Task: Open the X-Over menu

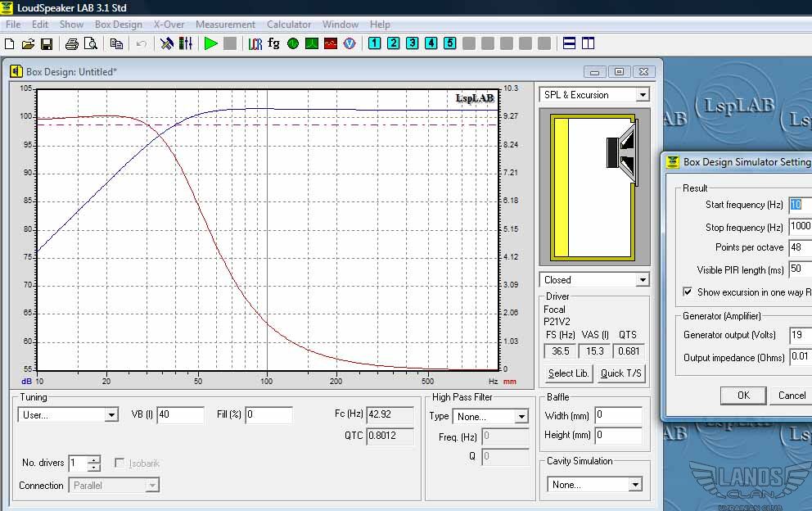Action: (169, 25)
